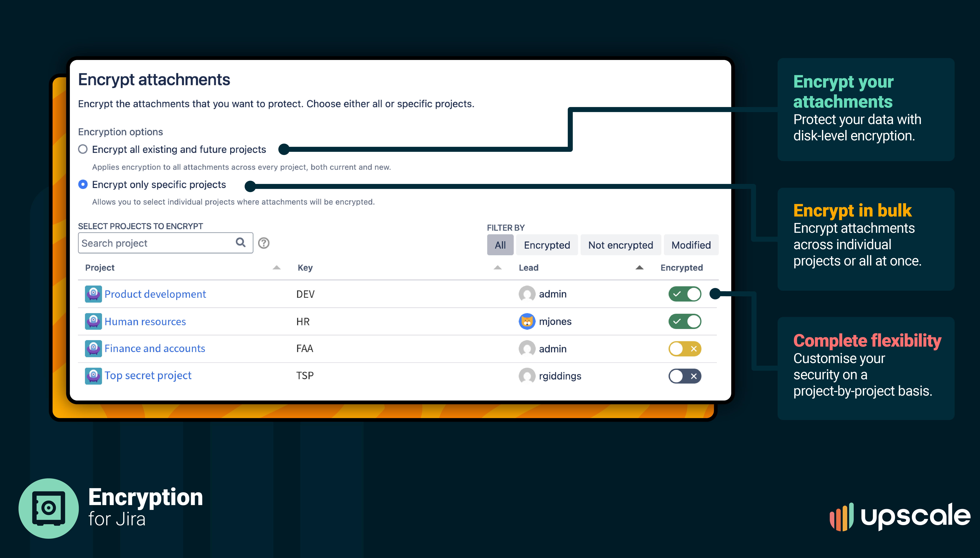Screen dimensions: 980x558
Task: Click the Encryption for Jira safe logo
Action: click(x=49, y=508)
